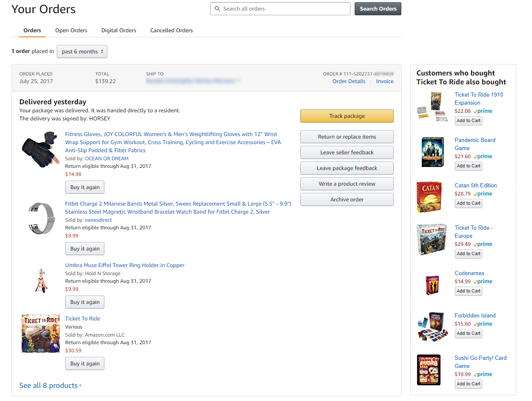Open seller OCEAN OR DREAM link
532x401 pixels.
click(107, 159)
